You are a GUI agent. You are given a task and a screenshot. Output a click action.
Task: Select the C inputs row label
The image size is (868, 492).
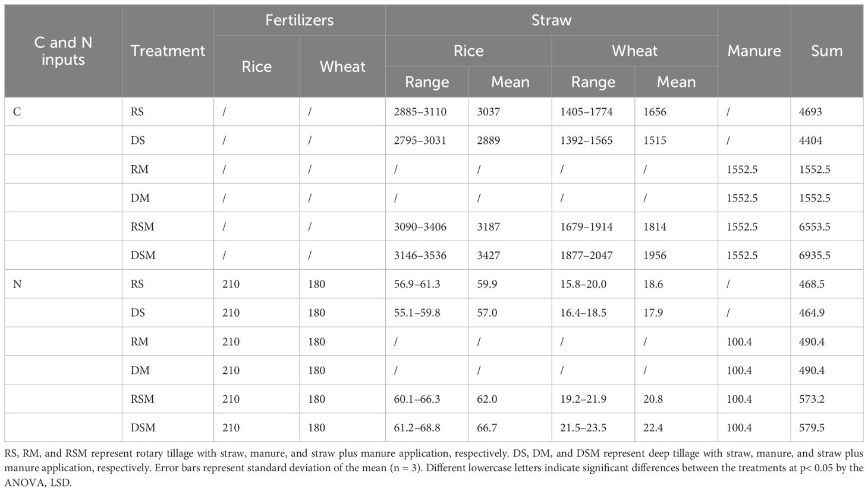17,112
